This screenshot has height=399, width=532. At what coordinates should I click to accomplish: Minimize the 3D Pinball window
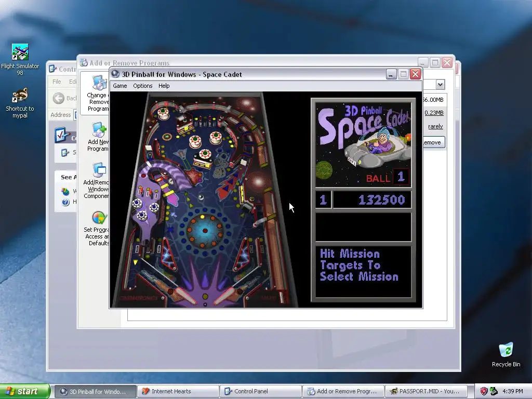click(x=391, y=74)
